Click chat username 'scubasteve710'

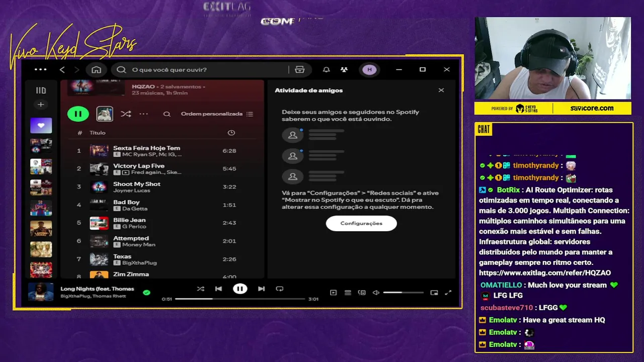pyautogui.click(x=506, y=308)
